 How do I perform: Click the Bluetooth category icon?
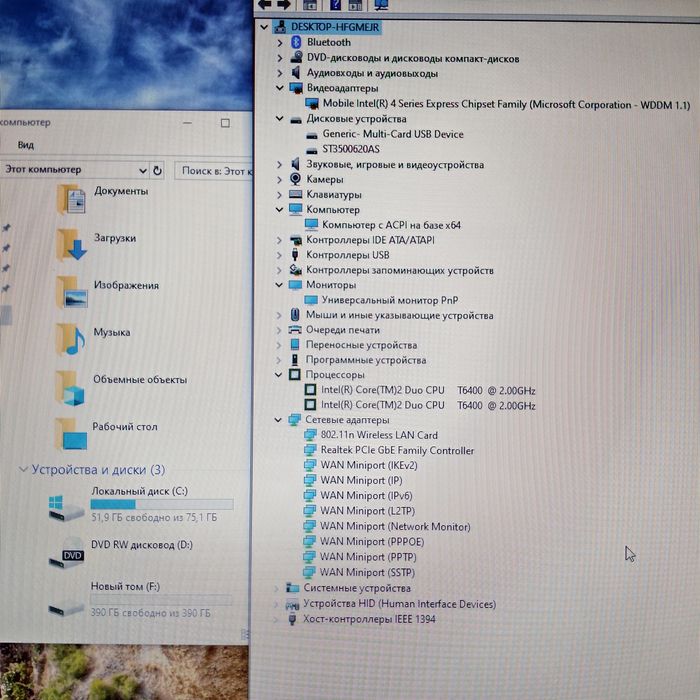[296, 42]
